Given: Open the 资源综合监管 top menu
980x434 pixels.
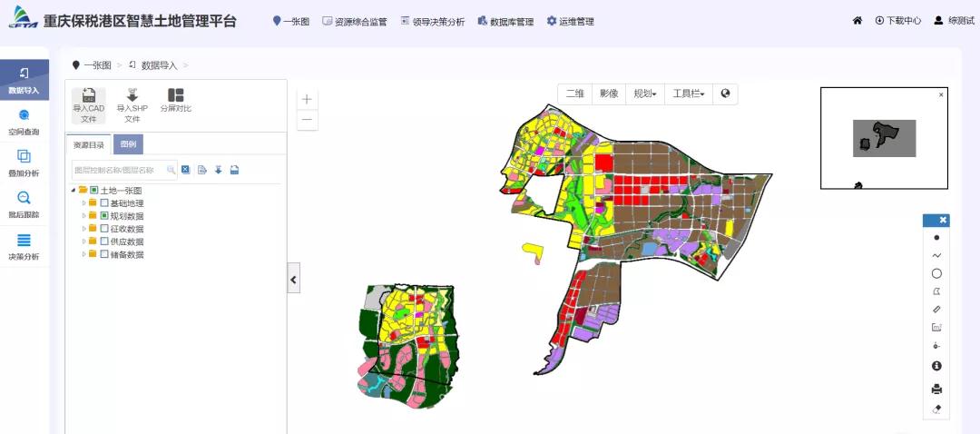Looking at the screenshot, I should (x=355, y=21).
